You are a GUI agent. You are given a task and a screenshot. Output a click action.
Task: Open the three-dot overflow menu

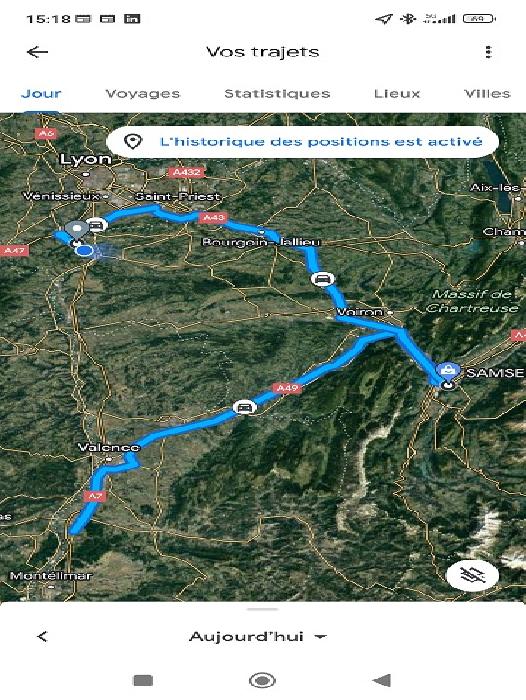(x=488, y=52)
